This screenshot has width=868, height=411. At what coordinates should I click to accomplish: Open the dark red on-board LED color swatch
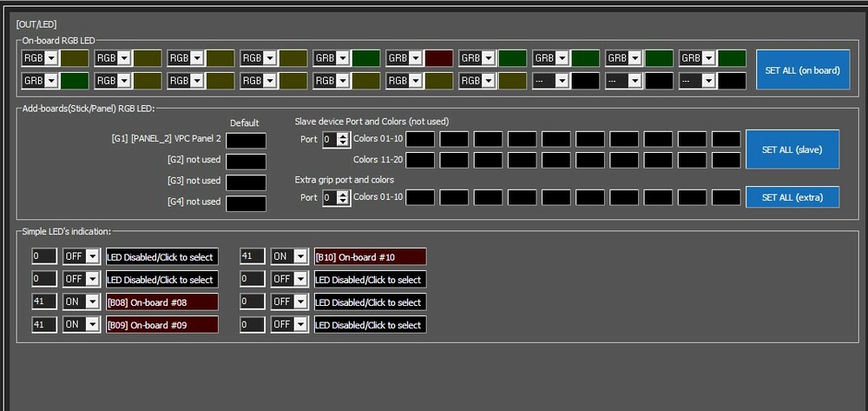pyautogui.click(x=439, y=58)
